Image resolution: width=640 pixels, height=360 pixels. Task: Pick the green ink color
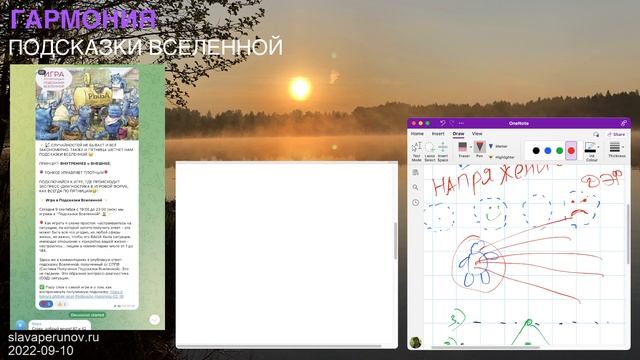click(560, 151)
